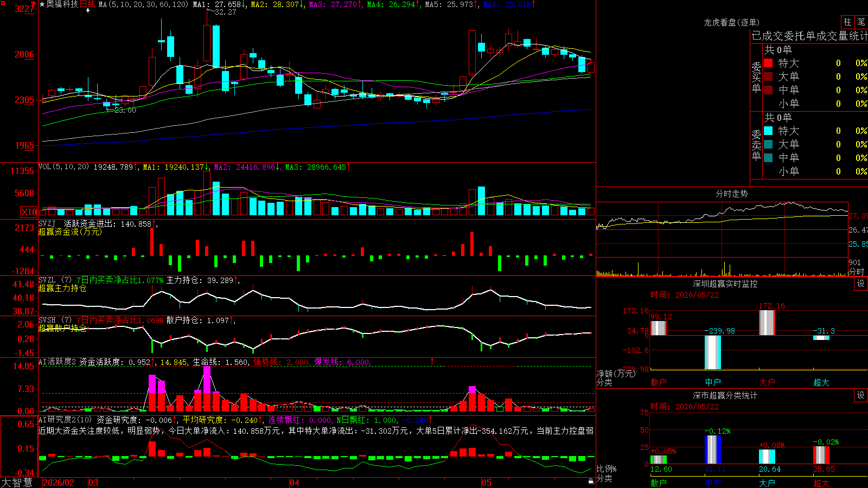Image resolution: width=868 pixels, height=488 pixels.
Task: Click the 日线 period label
Action: (x=87, y=4)
